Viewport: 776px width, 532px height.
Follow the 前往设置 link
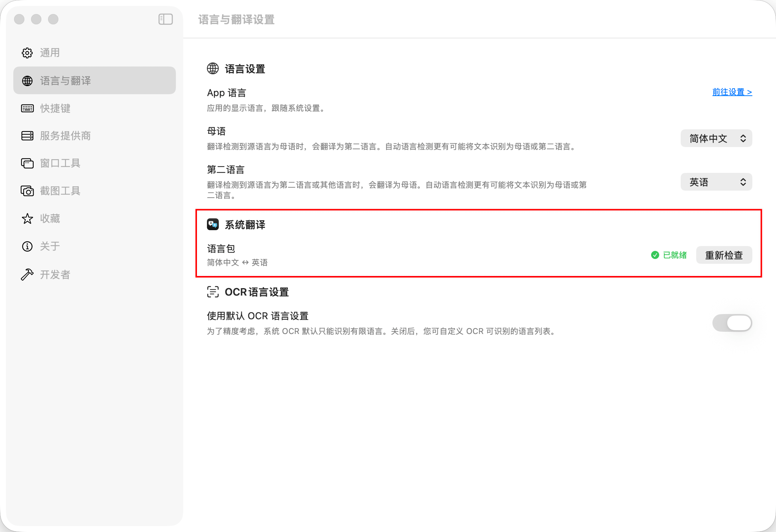tap(732, 92)
